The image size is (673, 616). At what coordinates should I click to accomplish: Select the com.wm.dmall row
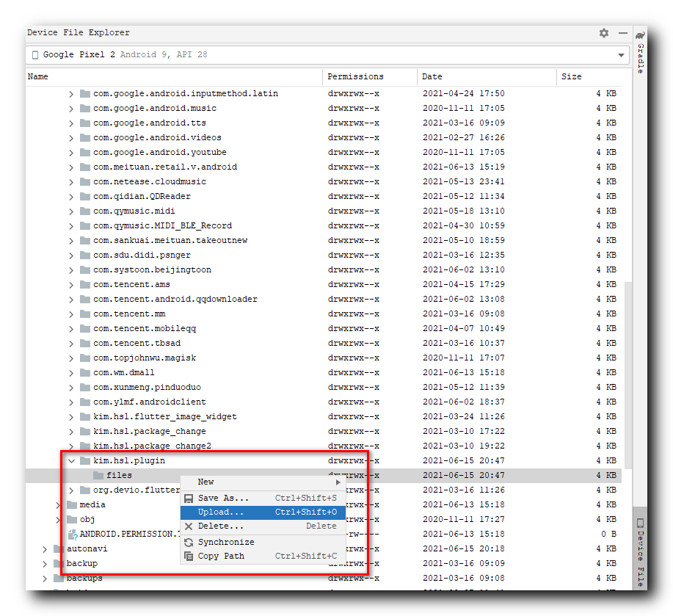(x=323, y=372)
